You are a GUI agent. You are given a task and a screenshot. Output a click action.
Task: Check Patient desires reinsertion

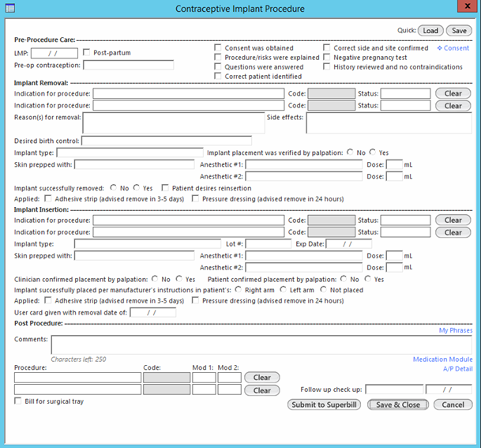pyautogui.click(x=165, y=188)
